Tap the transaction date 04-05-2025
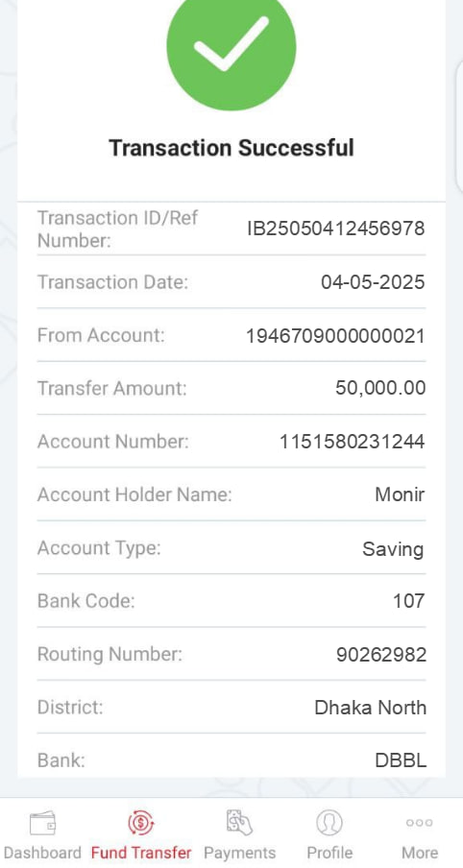The width and height of the screenshot is (463, 868). [373, 282]
